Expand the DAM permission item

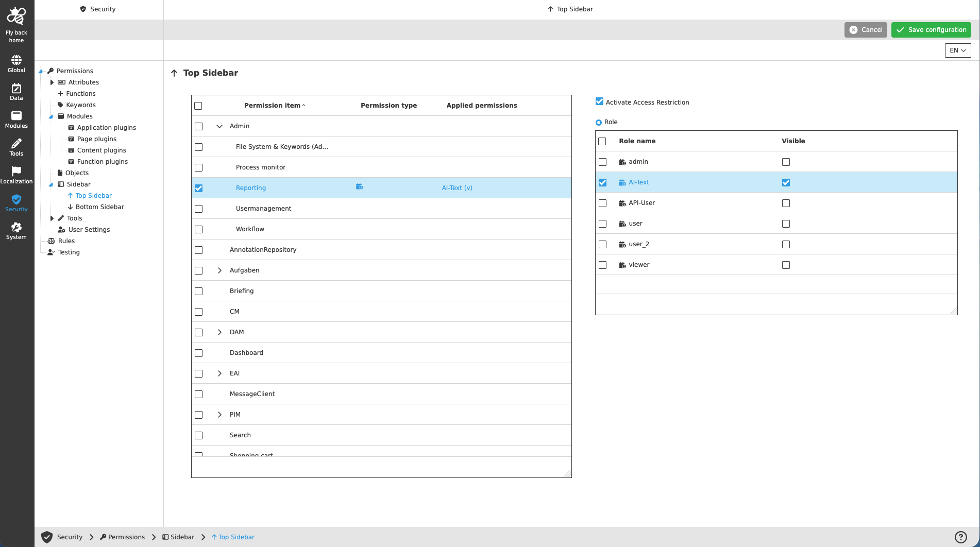click(219, 332)
